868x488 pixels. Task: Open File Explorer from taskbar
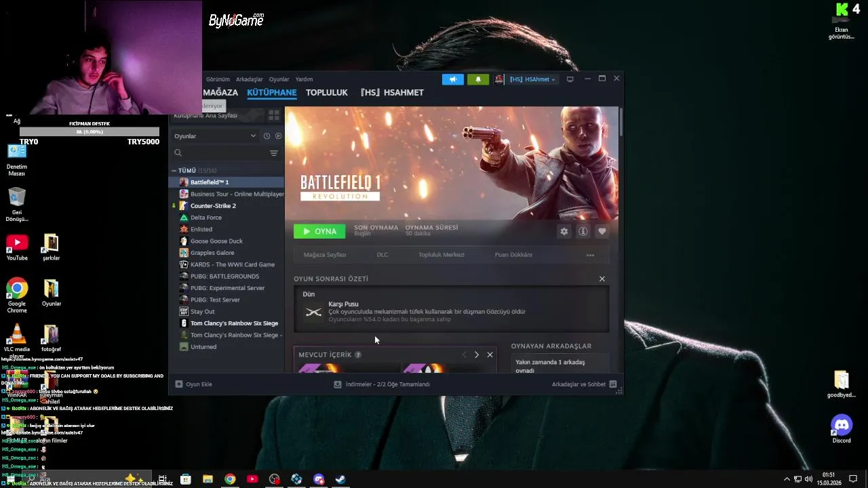[x=208, y=479]
